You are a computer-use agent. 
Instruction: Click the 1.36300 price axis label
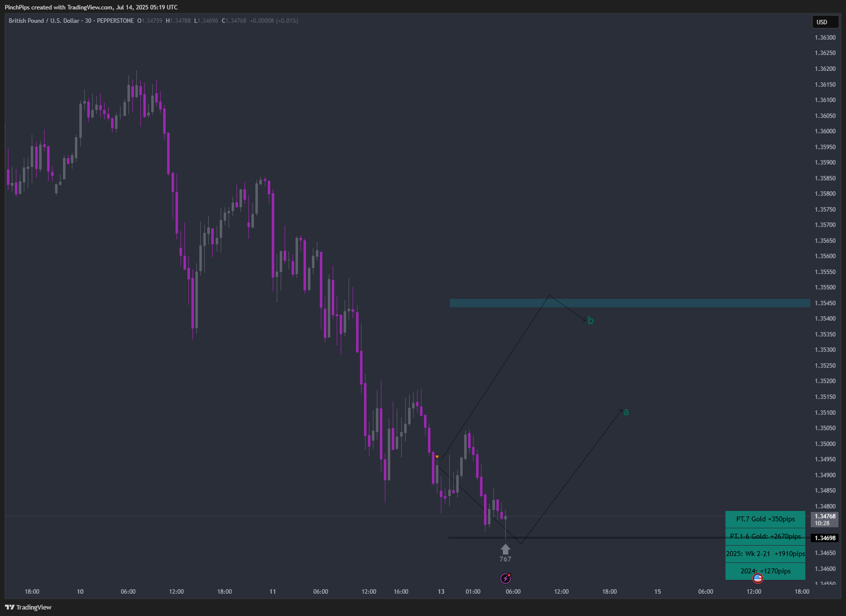coord(825,38)
